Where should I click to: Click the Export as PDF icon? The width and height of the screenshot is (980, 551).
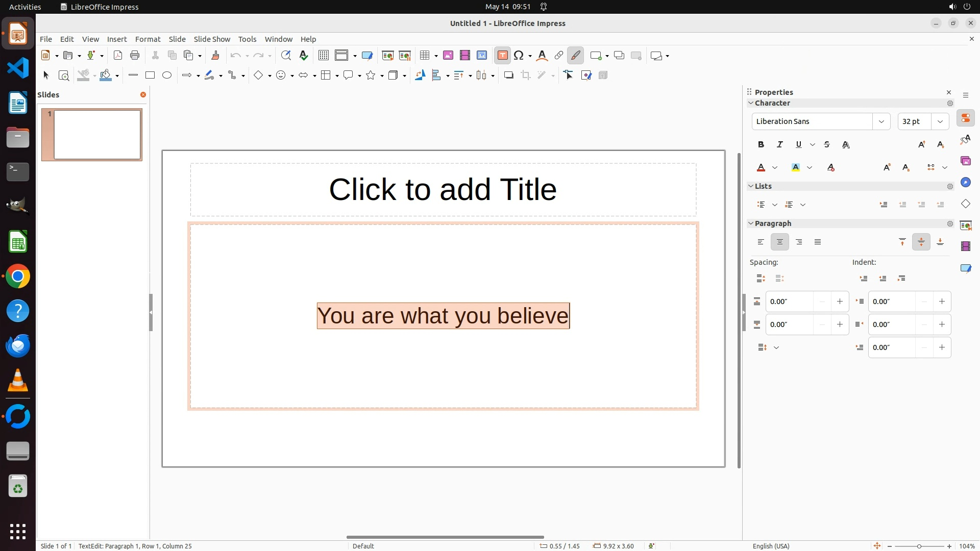118,56
